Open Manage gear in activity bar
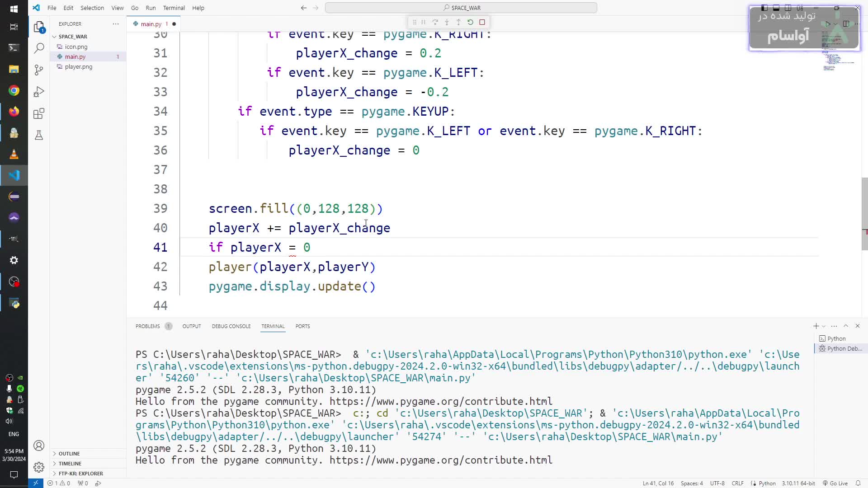Screen dimensions: 868x488 coord(39,467)
